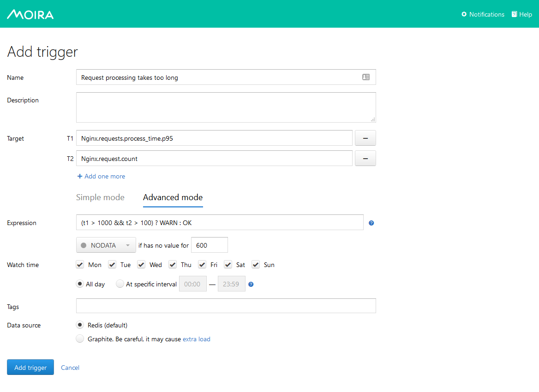Click help icon next to time interval
Image resolution: width=539 pixels, height=392 pixels.
(251, 284)
